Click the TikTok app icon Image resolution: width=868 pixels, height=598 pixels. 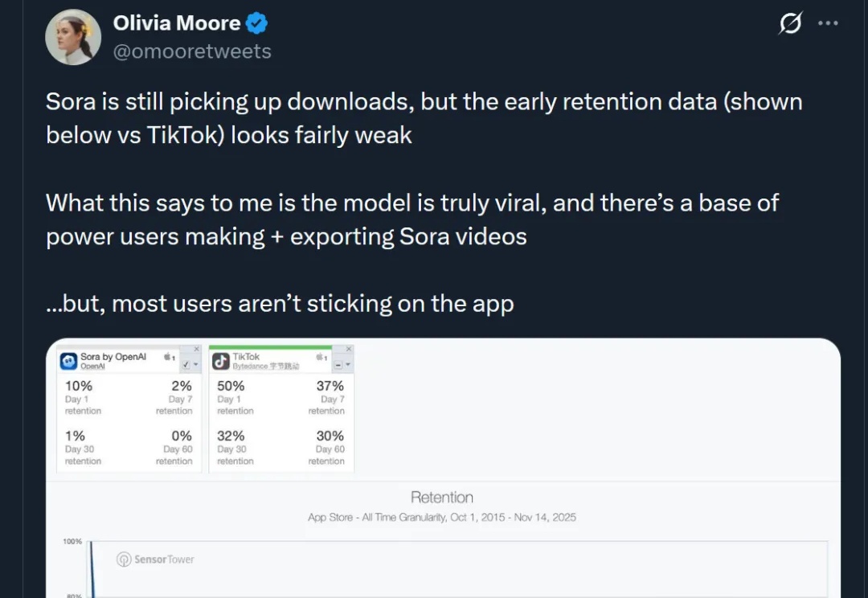click(x=221, y=362)
